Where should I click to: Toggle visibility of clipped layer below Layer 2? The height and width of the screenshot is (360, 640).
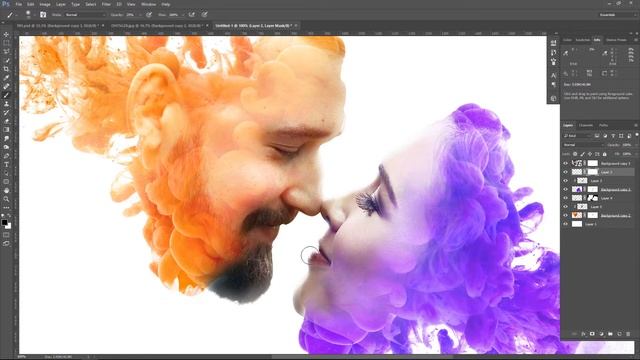(565, 180)
